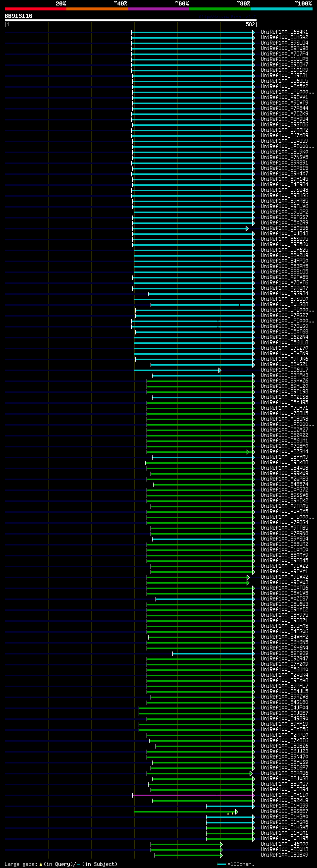The height and width of the screenshot is (868, 317).
Task: Click hit label UniRef100_B4F9D4
Action: point(284,185)
